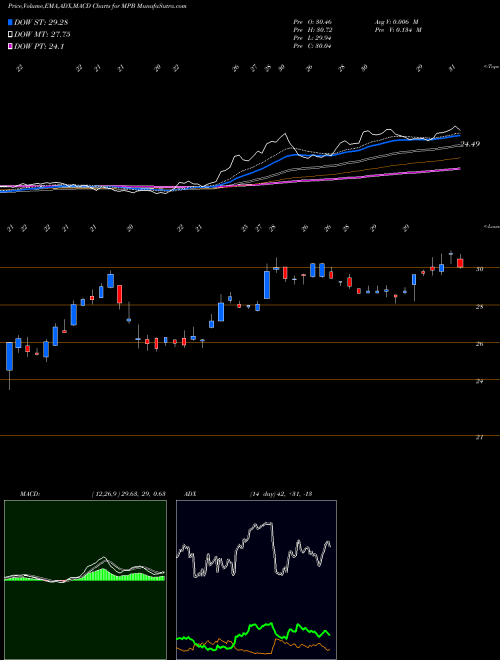Click the 24.49 EMA value label
The height and width of the screenshot is (660, 500).
pos(470,144)
